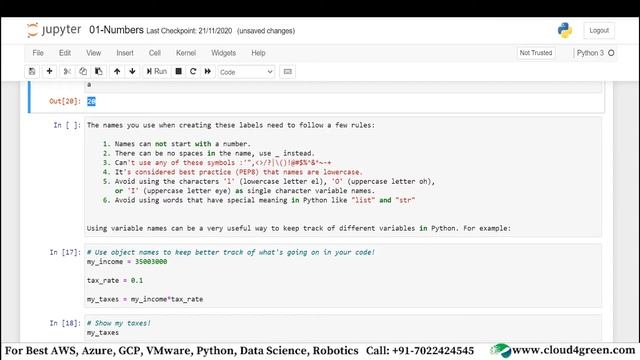Click the empty In [ ] cell prompt
The height and width of the screenshot is (360, 640).
point(67,125)
